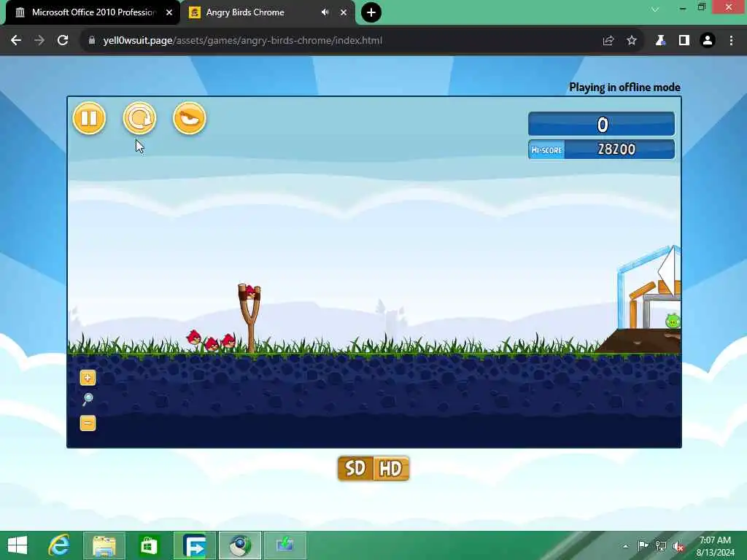Select the Angry Birds Chrome tab

coord(245,12)
